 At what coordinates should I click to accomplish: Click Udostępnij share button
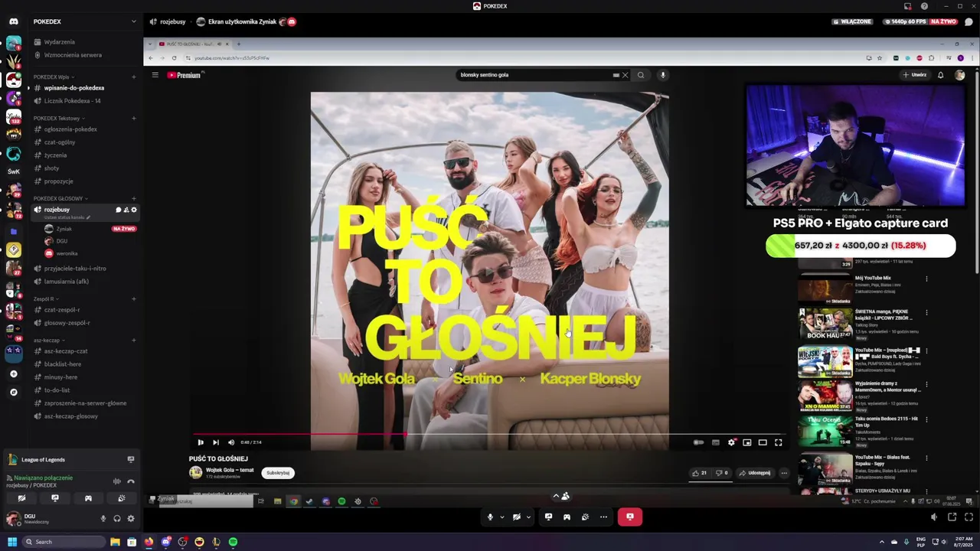coord(755,473)
